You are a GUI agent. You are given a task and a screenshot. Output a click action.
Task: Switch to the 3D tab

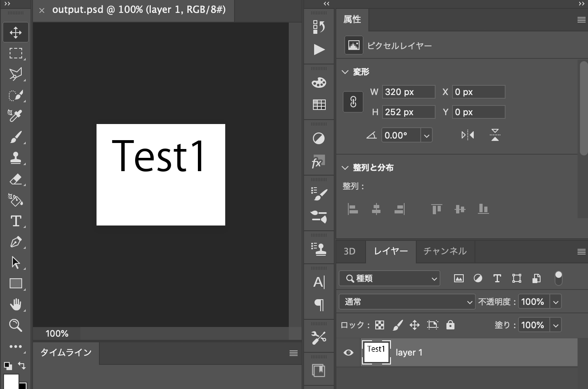coord(350,251)
